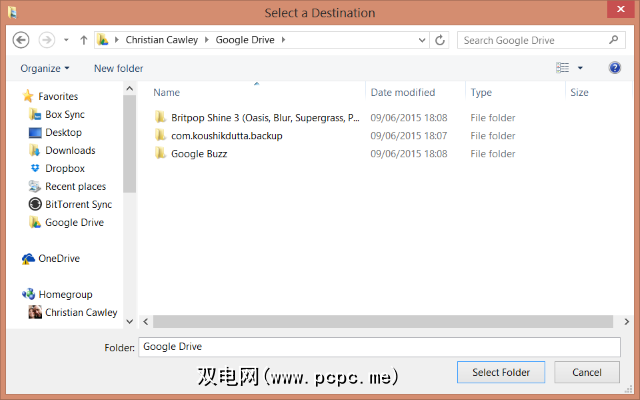Click the Downloads folder icon

(35, 150)
